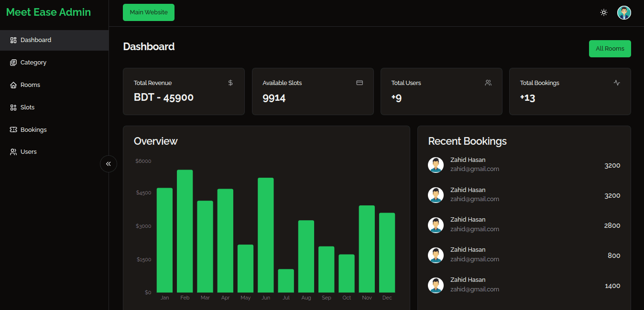Click the Users people icon

pyautogui.click(x=13, y=152)
